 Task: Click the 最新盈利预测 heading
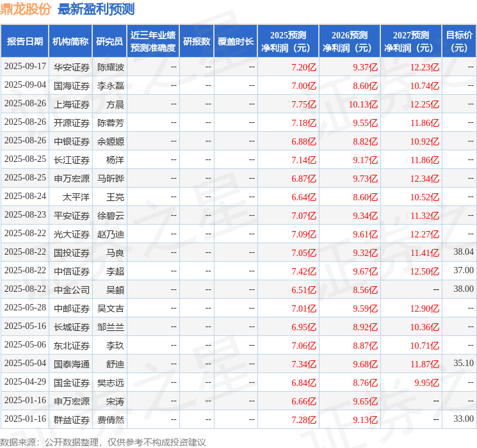[96, 9]
